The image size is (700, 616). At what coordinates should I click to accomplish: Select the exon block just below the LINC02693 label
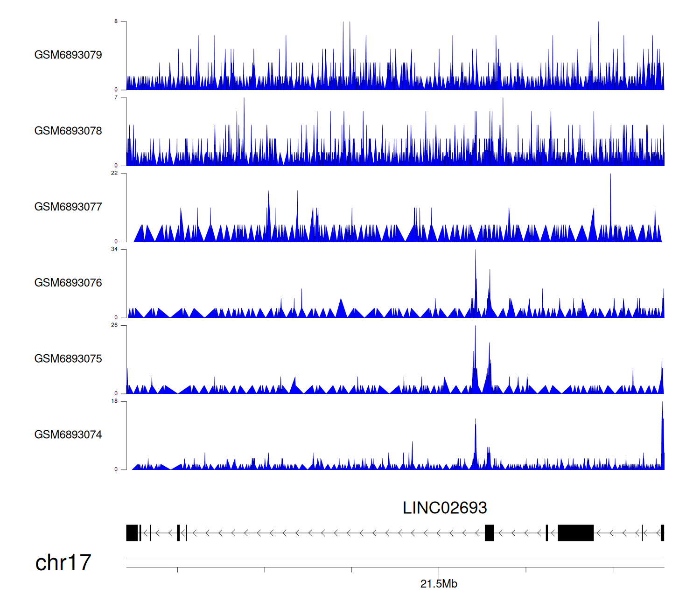click(489, 533)
